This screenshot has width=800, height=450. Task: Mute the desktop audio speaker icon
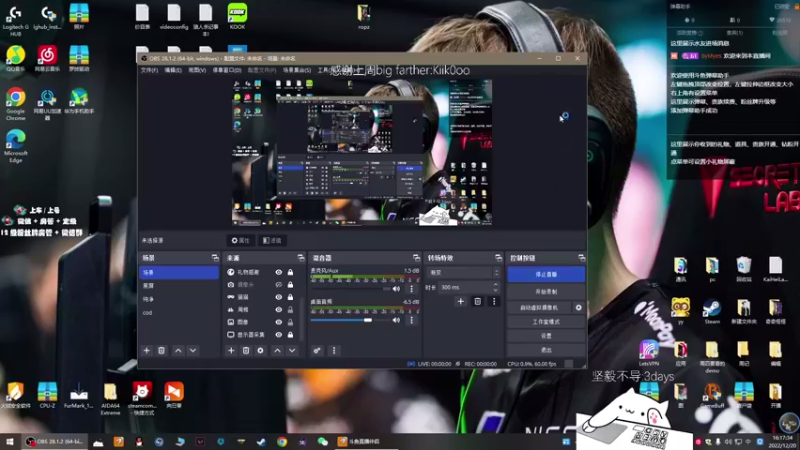[x=396, y=320]
